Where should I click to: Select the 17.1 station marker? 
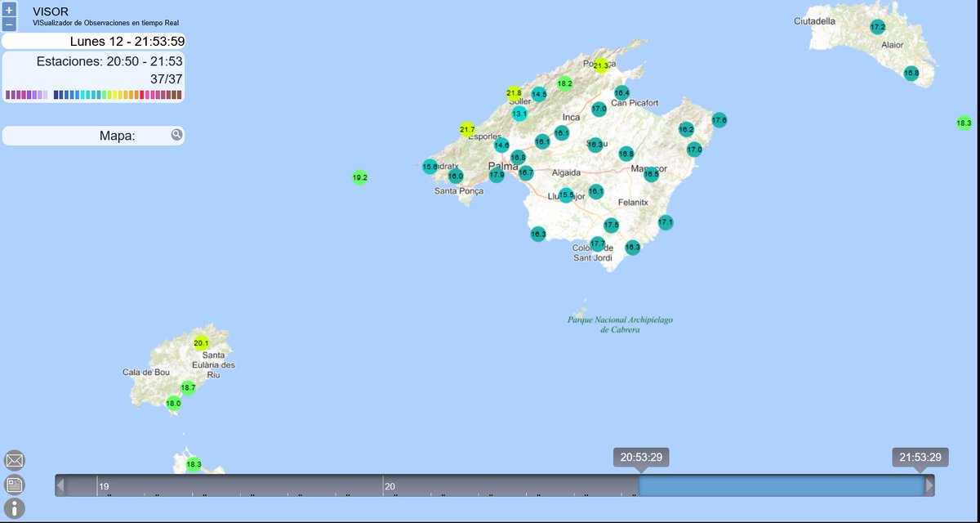(666, 222)
